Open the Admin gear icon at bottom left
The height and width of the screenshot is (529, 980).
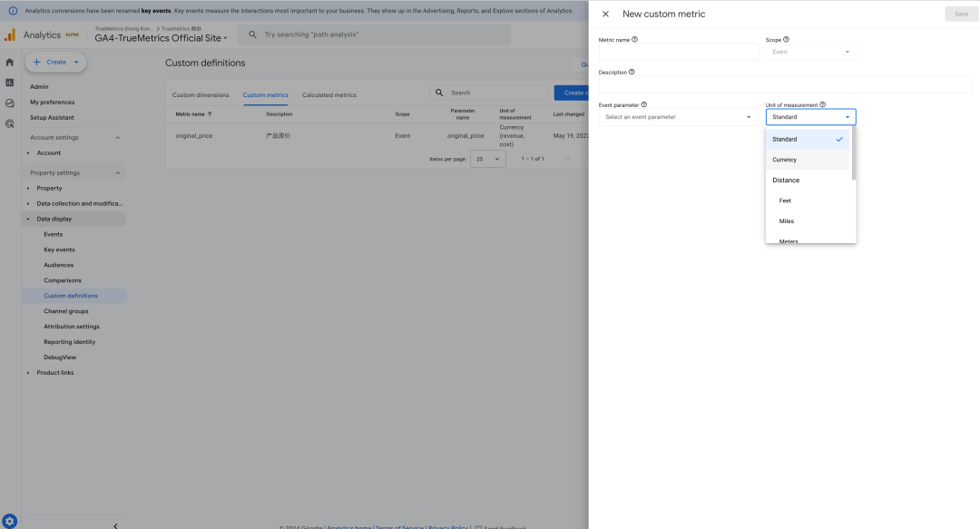(9, 521)
